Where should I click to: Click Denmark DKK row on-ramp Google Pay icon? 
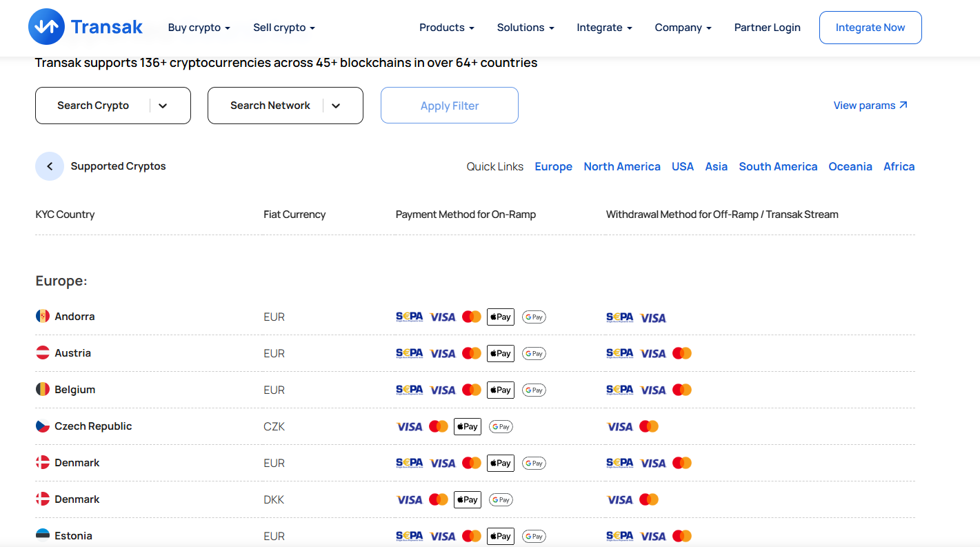coord(501,499)
